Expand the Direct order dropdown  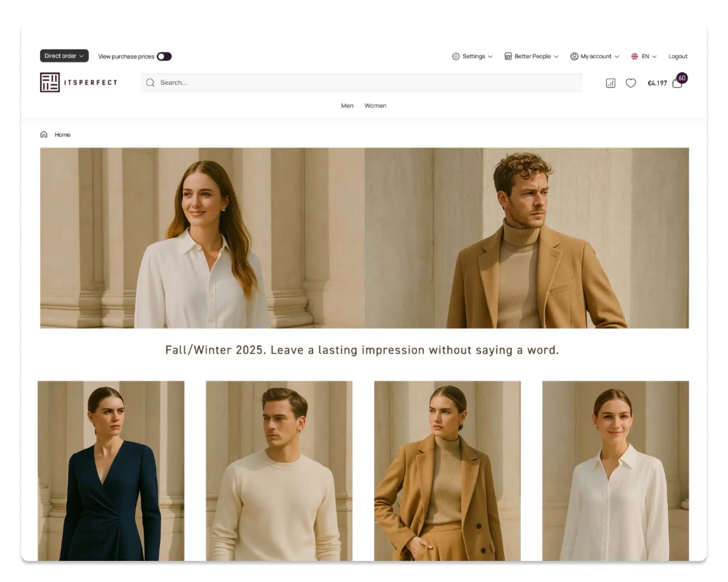pyautogui.click(x=64, y=56)
